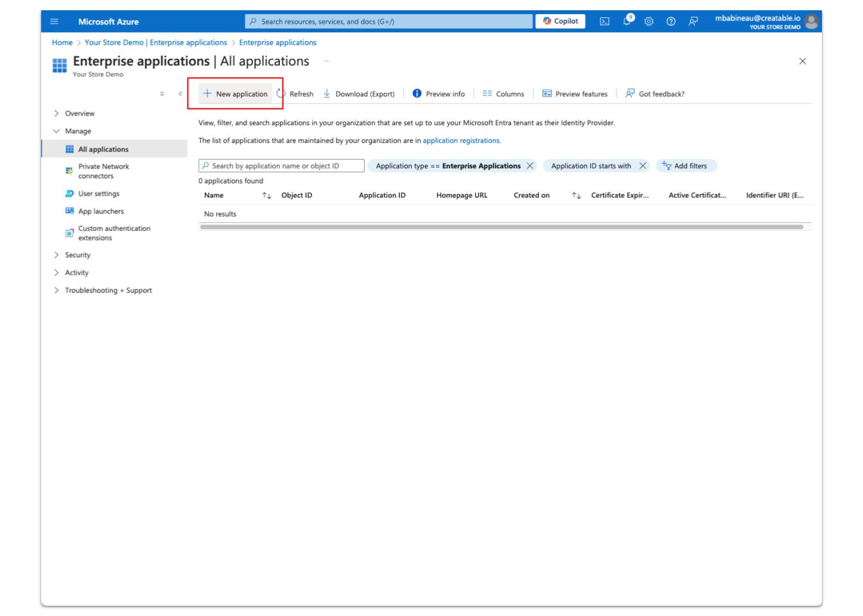Click the horizontal scrollbar under the table
Image resolution: width=863 pixels, height=616 pixels.
(x=501, y=227)
